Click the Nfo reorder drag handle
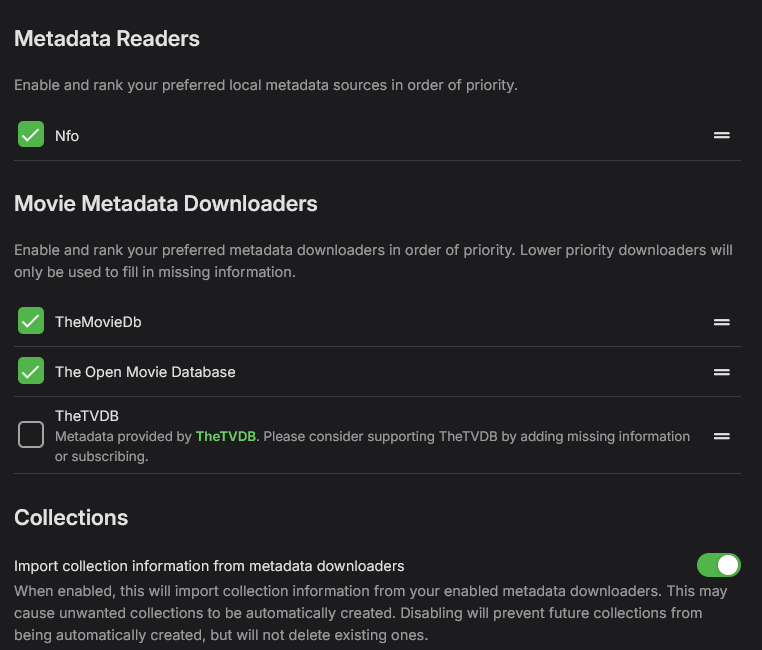Screen dimensions: 762x650 point(721,135)
